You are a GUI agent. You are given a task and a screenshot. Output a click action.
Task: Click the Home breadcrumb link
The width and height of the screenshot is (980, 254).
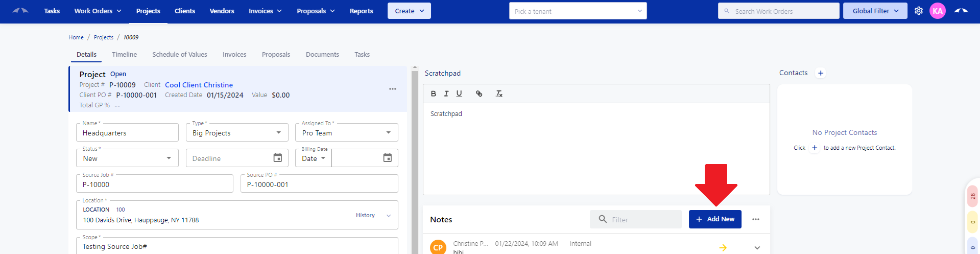coord(76,37)
